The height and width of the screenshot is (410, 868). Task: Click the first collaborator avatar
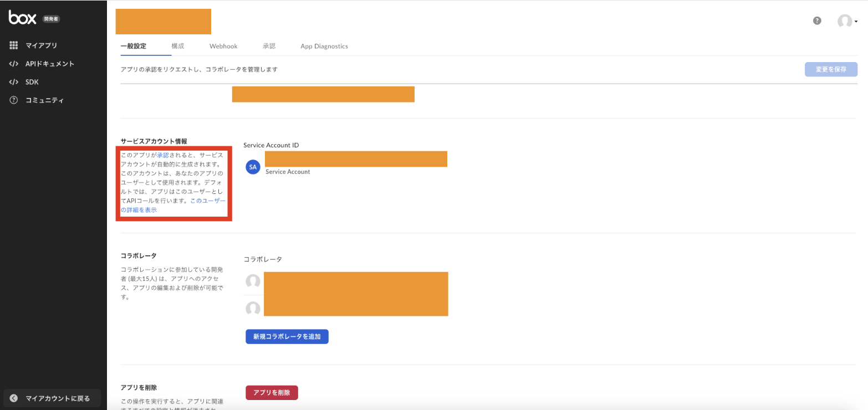[x=253, y=281]
